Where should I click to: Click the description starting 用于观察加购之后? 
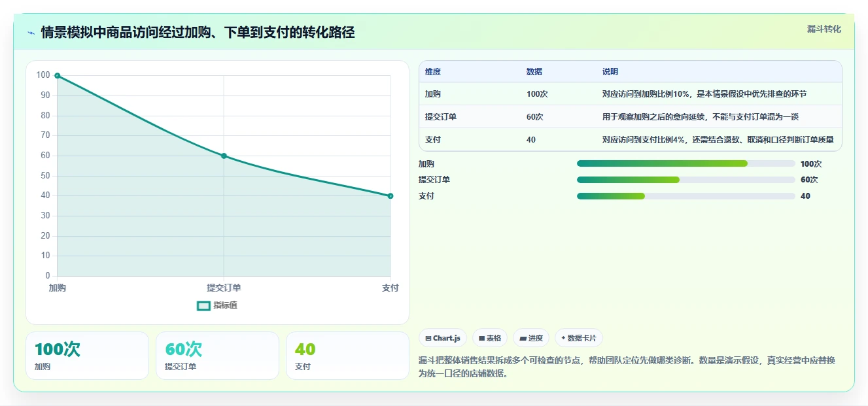click(x=701, y=117)
